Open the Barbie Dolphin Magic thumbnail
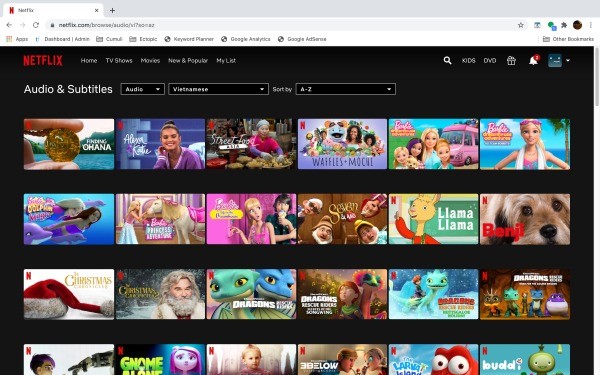Viewport: 600px width, 375px height. click(69, 219)
